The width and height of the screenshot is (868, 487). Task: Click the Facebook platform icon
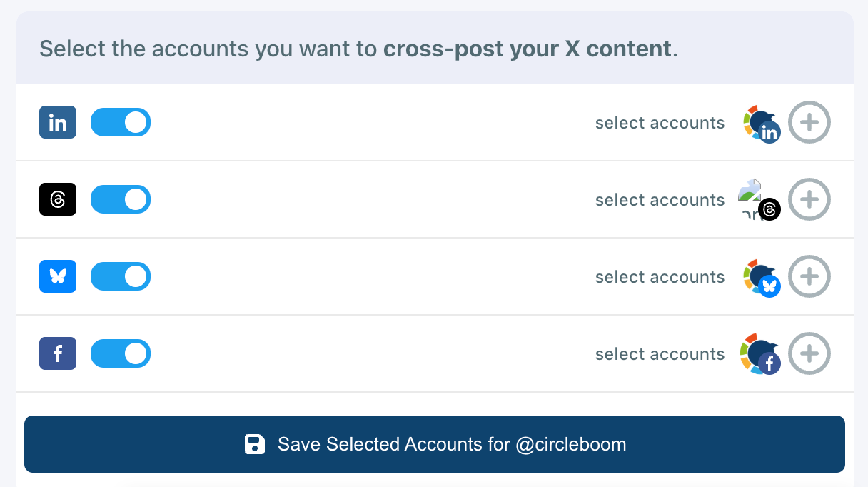(x=58, y=353)
